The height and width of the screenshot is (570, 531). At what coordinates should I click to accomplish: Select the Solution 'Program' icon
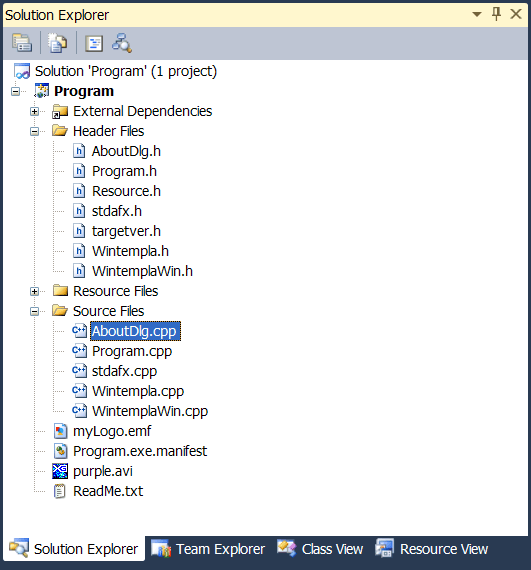22,71
